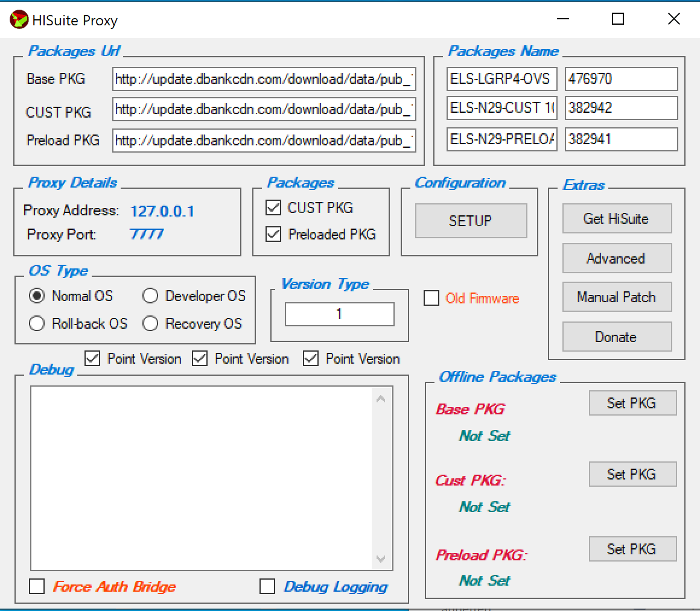
Task: Select the Roll-back OS option
Action: tap(37, 323)
